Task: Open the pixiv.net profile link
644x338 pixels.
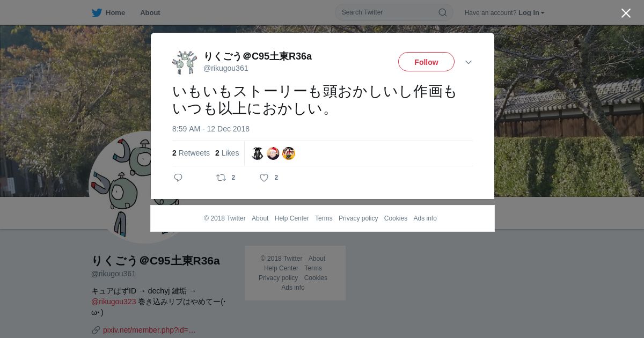Action: [x=149, y=330]
